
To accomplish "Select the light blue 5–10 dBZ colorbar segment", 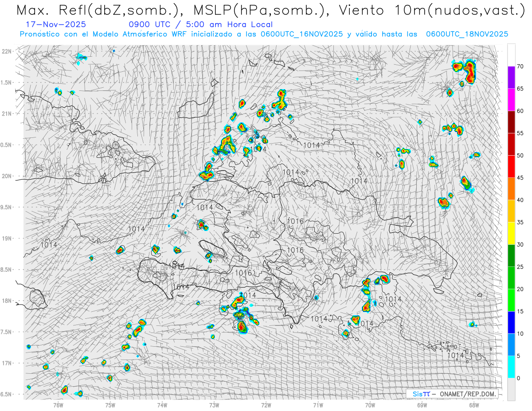I will (511, 345).
